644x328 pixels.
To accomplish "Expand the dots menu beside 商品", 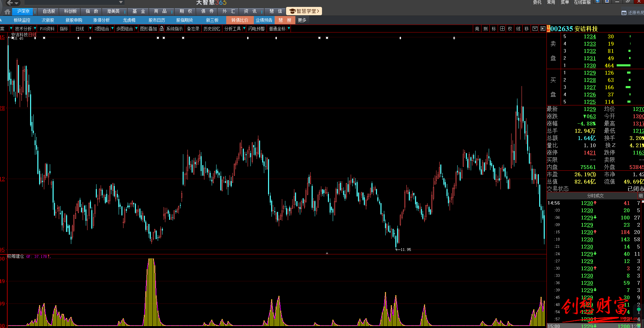I will tap(172, 12).
